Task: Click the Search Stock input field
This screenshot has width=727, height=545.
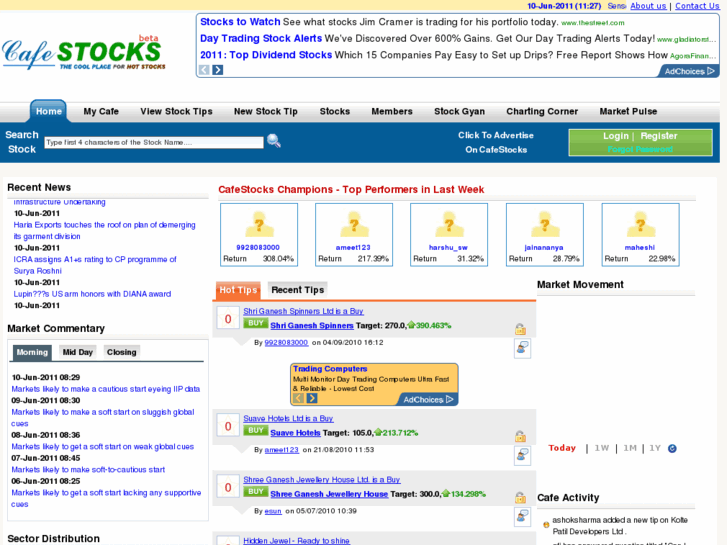Action: pyautogui.click(x=154, y=142)
